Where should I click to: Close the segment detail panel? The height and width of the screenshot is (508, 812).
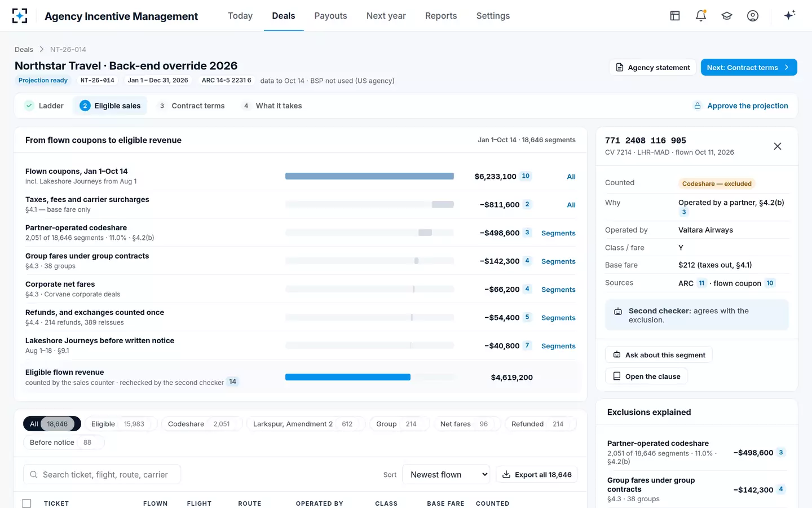pos(778,146)
